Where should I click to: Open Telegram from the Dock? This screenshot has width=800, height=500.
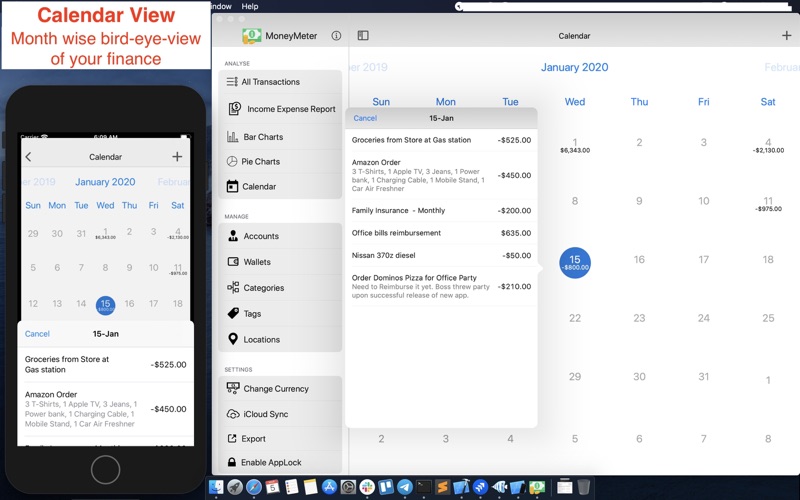coord(405,487)
